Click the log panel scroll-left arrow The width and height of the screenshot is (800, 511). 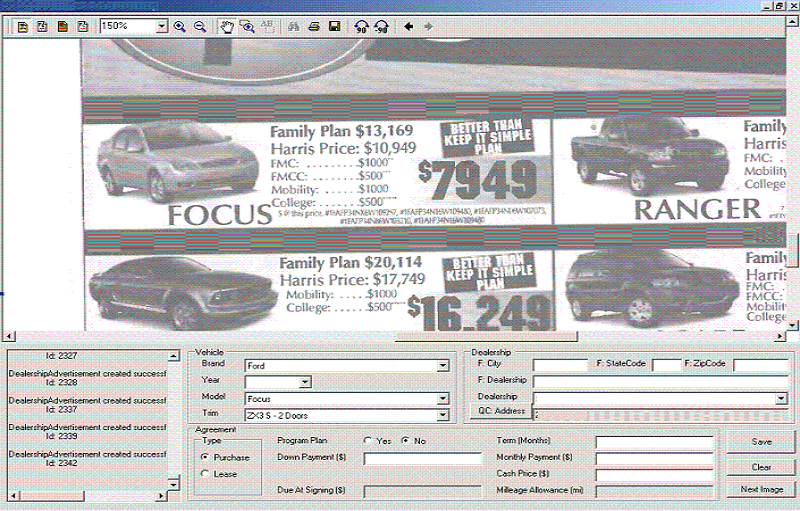(14, 496)
